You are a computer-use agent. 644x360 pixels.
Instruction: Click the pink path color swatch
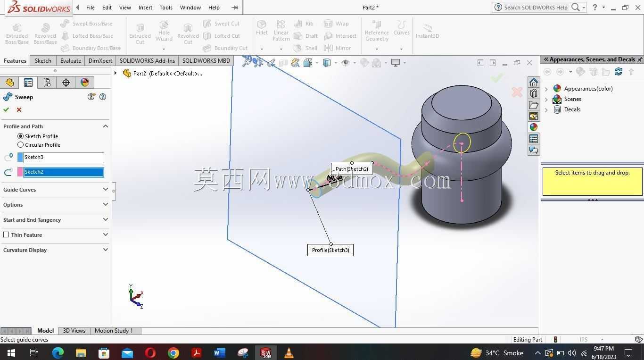pyautogui.click(x=20, y=172)
